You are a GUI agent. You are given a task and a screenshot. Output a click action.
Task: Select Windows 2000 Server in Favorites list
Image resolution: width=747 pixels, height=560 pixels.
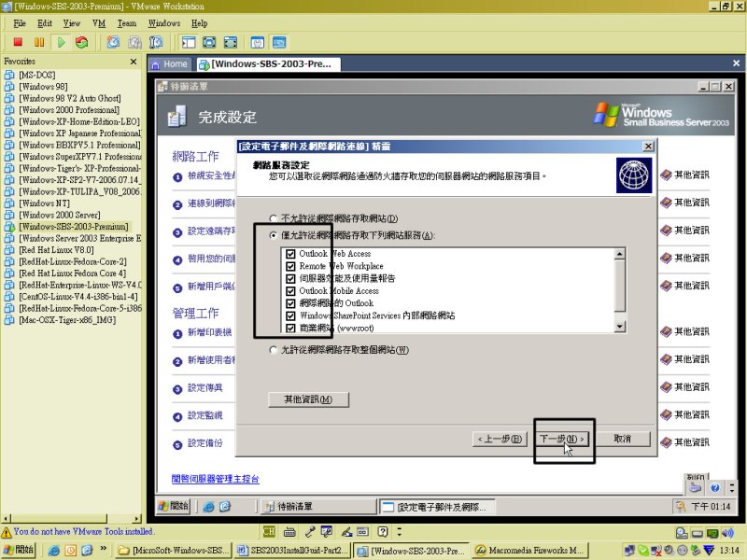pyautogui.click(x=59, y=215)
